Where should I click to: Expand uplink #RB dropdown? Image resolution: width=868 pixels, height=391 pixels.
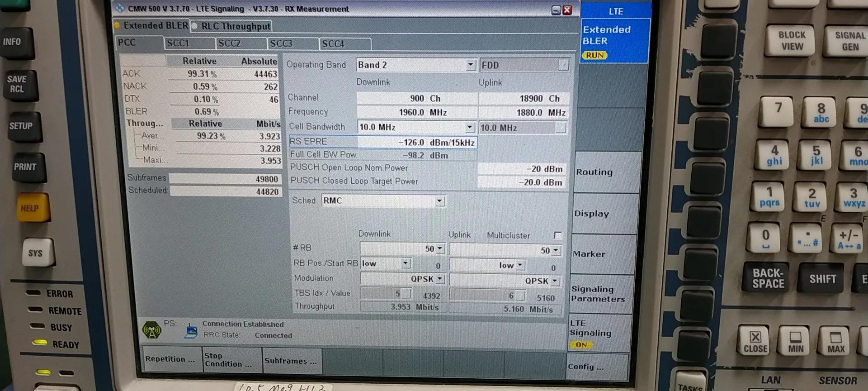[x=556, y=250]
